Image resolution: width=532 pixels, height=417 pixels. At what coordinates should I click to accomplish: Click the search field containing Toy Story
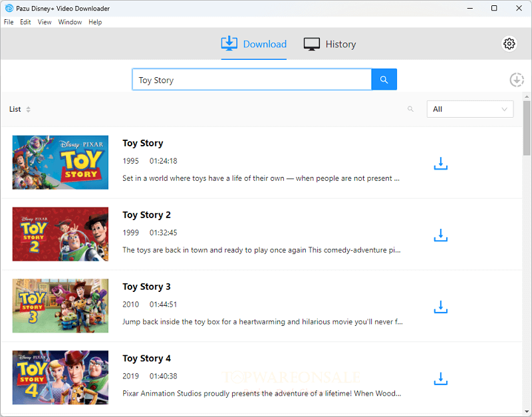click(252, 80)
